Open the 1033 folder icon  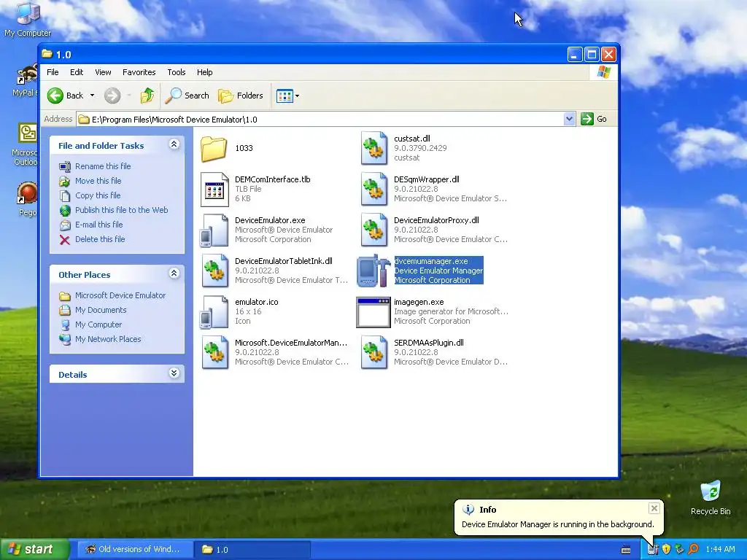pos(214,149)
